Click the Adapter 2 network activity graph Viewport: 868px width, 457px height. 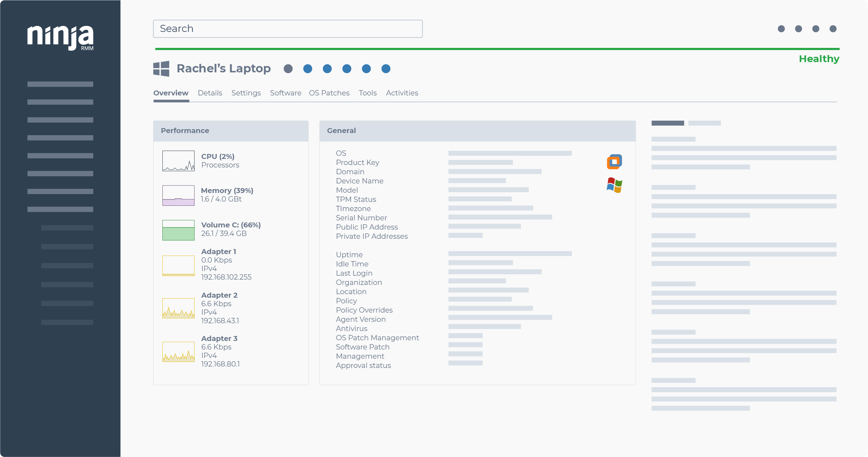coord(178,308)
